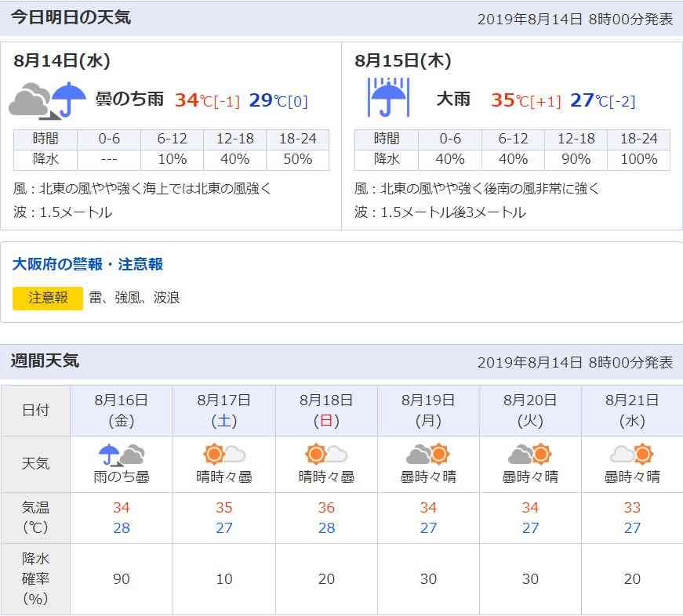
Task: Select the 8月16日(金) column header
Action: click(x=122, y=411)
